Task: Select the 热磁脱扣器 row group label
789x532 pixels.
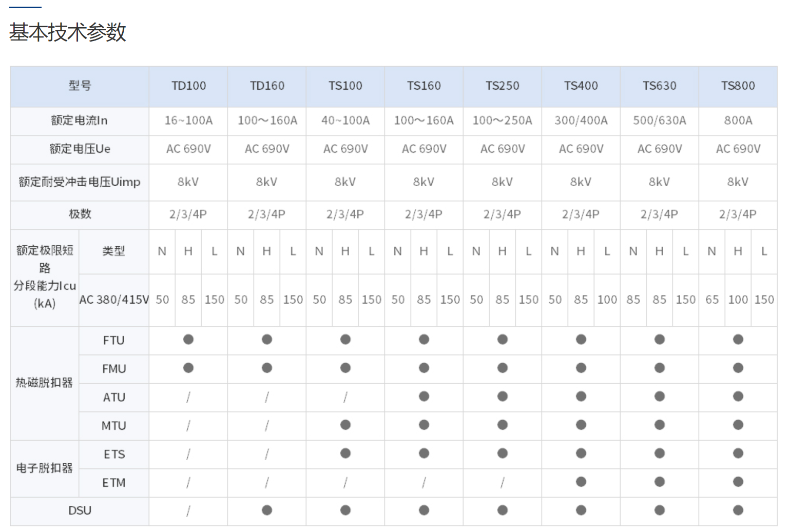Action: [x=45, y=383]
